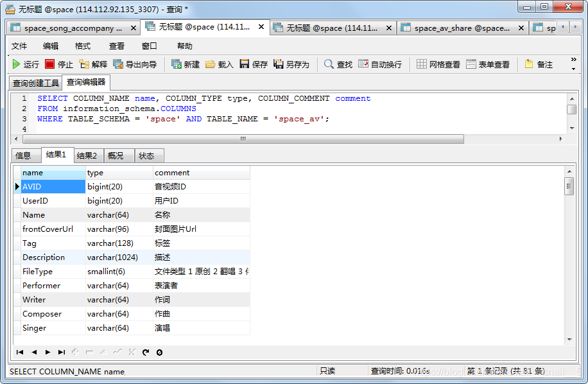Image resolution: width=588 pixels, height=384 pixels.
Task: Click the cancel changes X icon
Action: click(132, 352)
